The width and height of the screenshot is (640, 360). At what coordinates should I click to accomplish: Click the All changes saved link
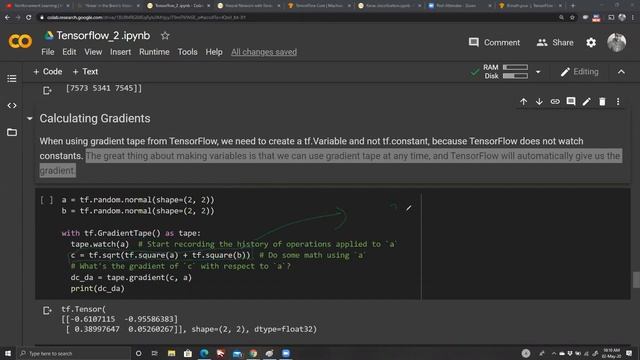[264, 52]
